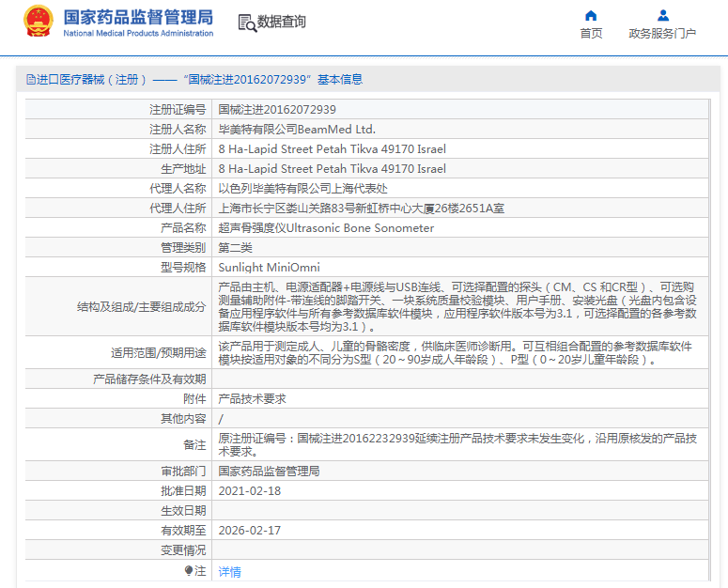The height and width of the screenshot is (588, 728).
Task: Click the 变更情况 row label
Action: [183, 549]
